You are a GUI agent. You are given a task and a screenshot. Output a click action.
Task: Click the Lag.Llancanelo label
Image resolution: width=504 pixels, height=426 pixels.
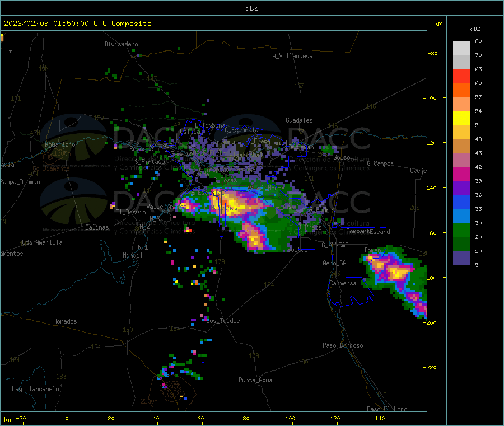tap(36, 389)
